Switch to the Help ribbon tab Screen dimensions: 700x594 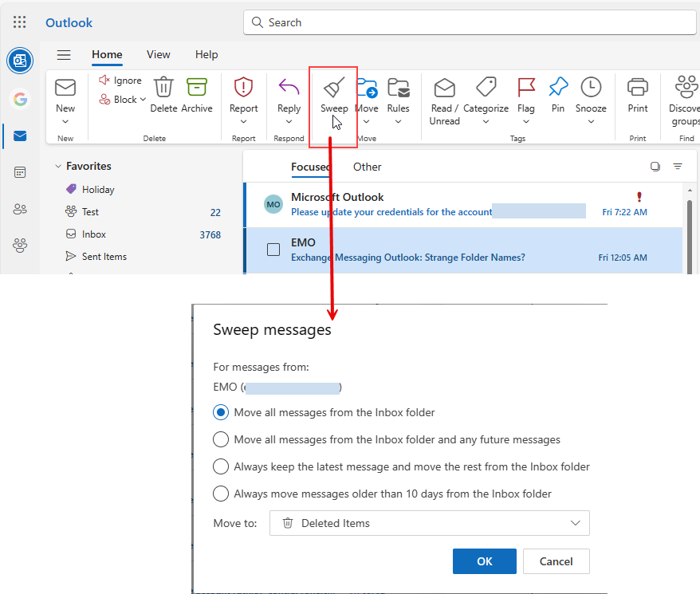pyautogui.click(x=206, y=54)
